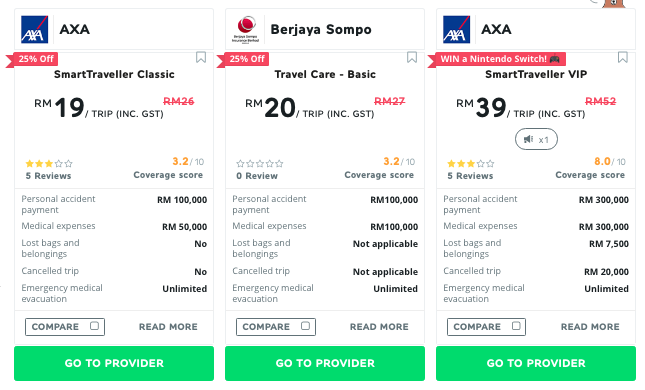The width and height of the screenshot is (645, 390).
Task: Click the Berjaya Sompo logo
Action: point(246,29)
